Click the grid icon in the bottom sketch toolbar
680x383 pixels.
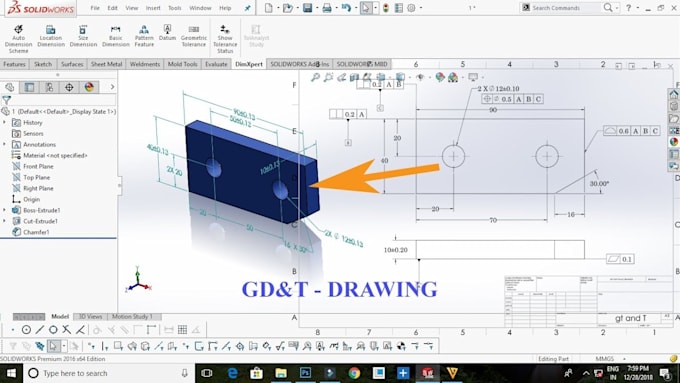182,330
